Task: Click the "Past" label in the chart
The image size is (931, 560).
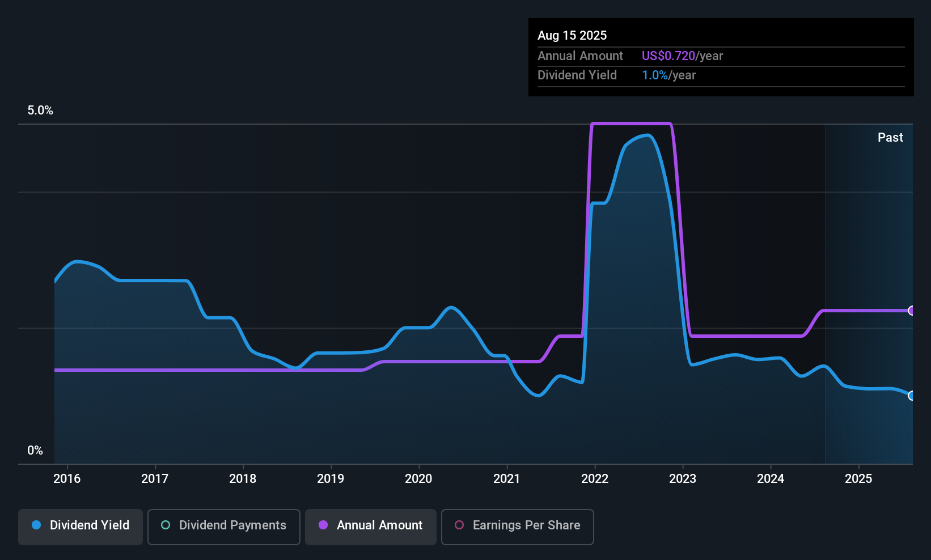Action: click(x=890, y=138)
